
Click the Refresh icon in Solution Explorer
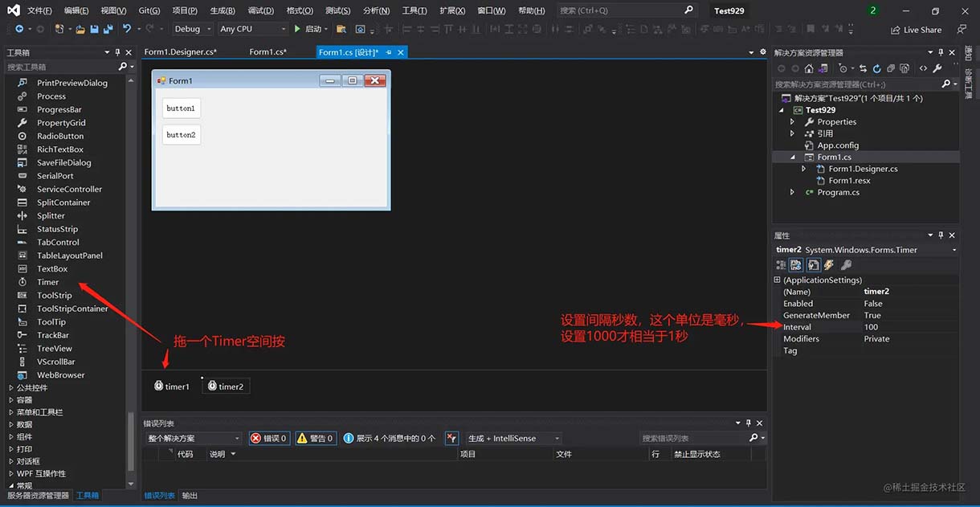pos(877,68)
